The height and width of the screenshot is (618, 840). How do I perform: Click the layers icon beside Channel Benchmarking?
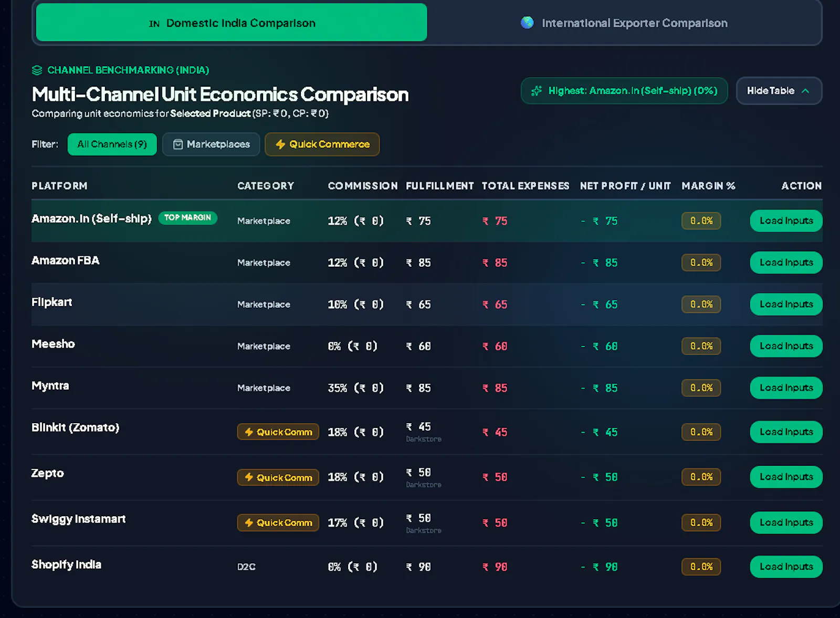[x=37, y=70]
